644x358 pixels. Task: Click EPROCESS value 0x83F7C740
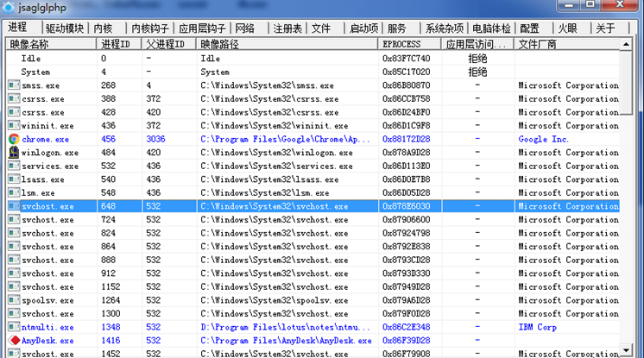pos(407,59)
